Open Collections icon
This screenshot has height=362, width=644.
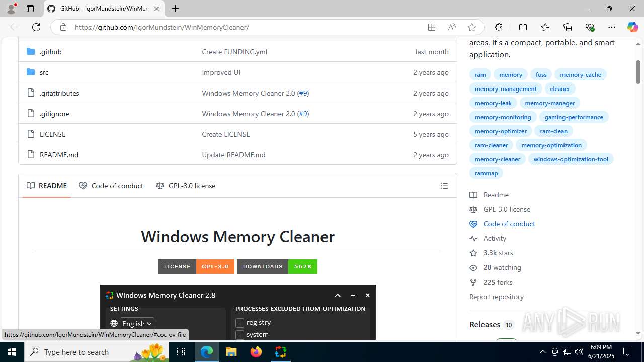point(568,27)
